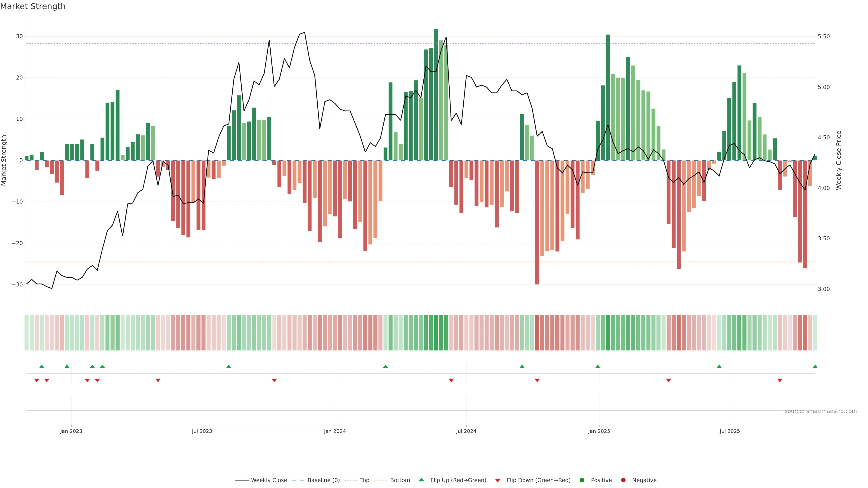The image size is (868, 488).
Task: Click the Flip Down red triangle legend icon
Action: 498,481
